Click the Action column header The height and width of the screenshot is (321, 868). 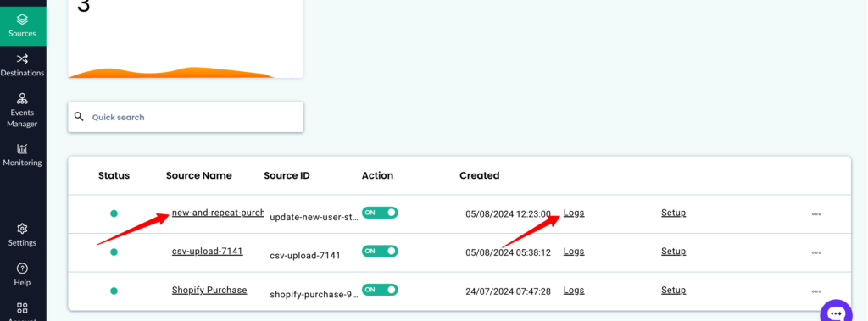pyautogui.click(x=377, y=175)
